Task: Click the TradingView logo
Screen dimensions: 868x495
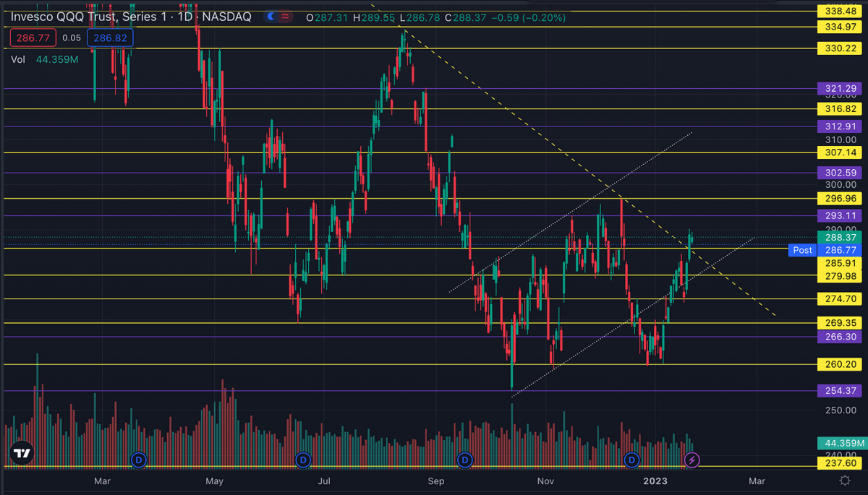Action: pos(22,453)
